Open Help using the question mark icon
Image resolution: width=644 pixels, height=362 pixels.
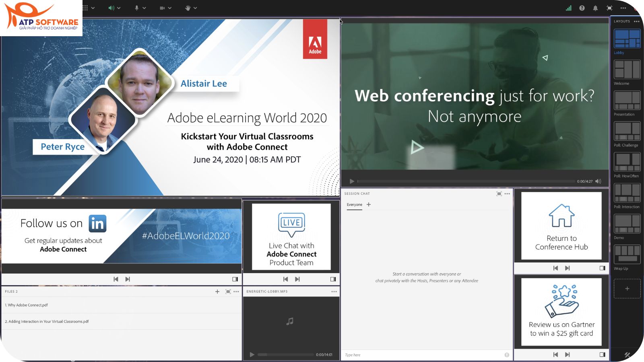pos(582,7)
